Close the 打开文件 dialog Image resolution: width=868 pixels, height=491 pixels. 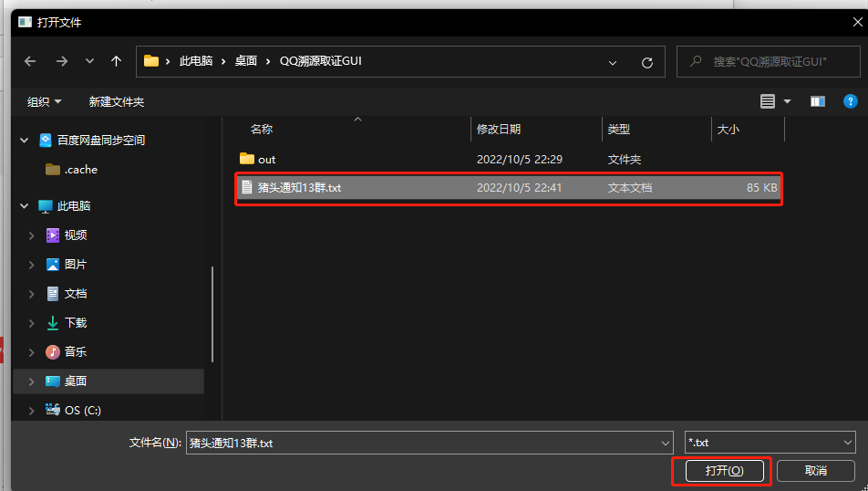857,22
